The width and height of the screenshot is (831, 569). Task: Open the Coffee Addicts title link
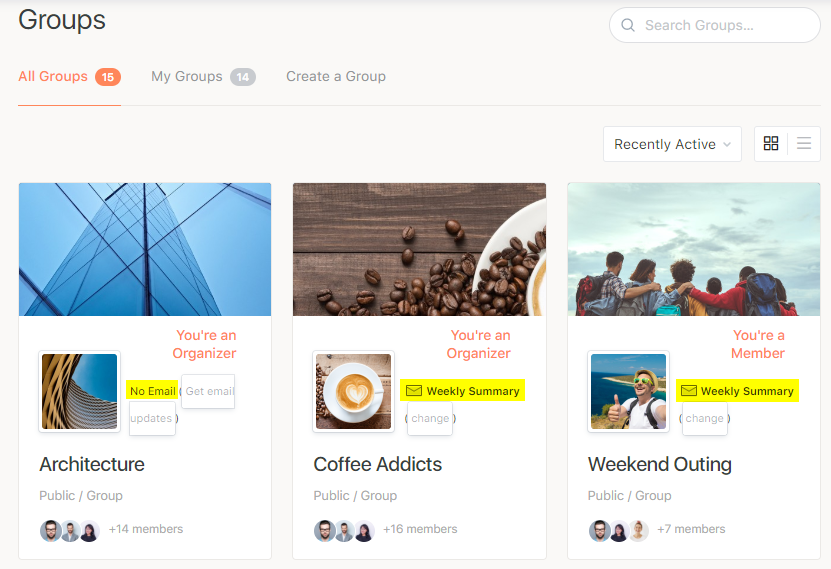(x=378, y=464)
